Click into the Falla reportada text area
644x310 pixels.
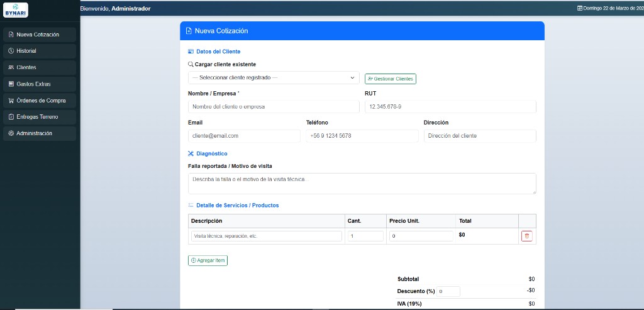(362, 183)
